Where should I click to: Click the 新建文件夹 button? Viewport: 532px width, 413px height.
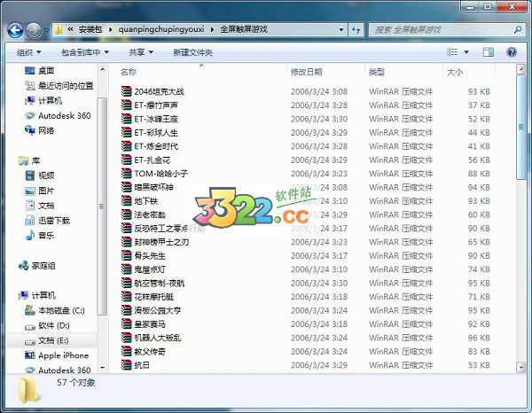192,52
